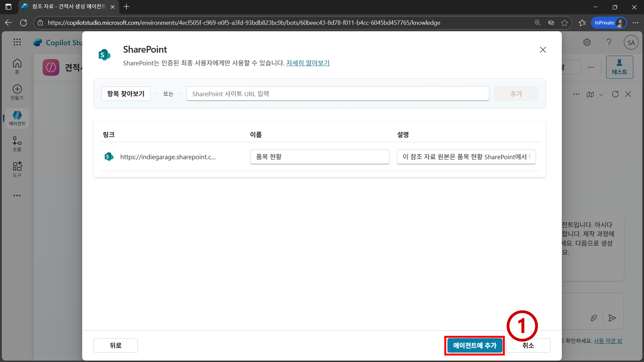Click the Add to agent (에이전트에 추가) button
644x362 pixels.
tap(474, 345)
